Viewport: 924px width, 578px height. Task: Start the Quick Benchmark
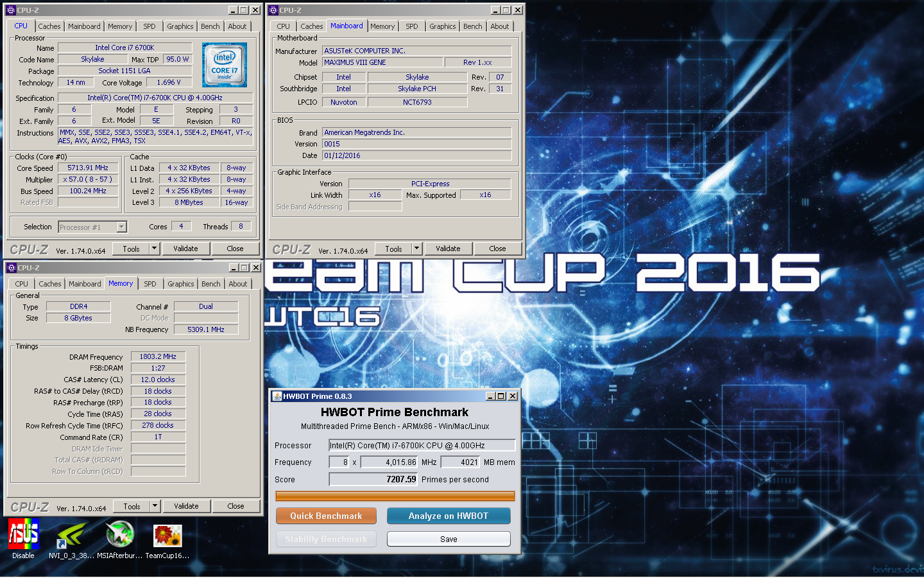coord(326,516)
